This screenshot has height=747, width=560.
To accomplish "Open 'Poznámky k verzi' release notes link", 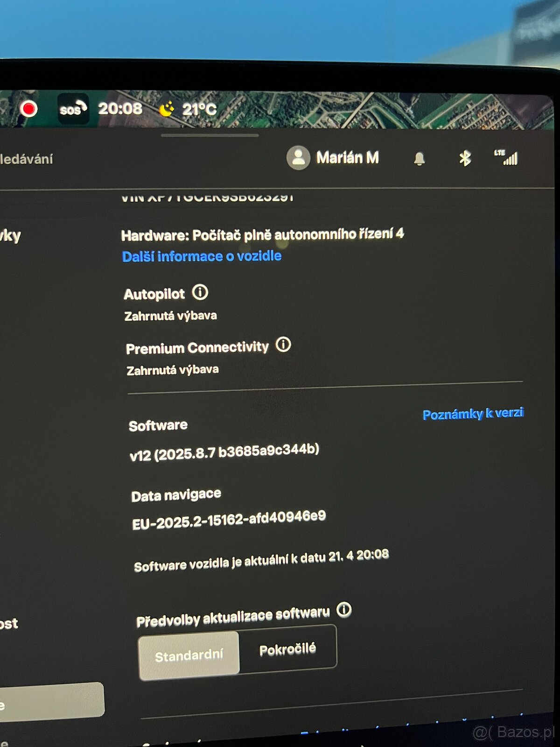I will pos(473,414).
